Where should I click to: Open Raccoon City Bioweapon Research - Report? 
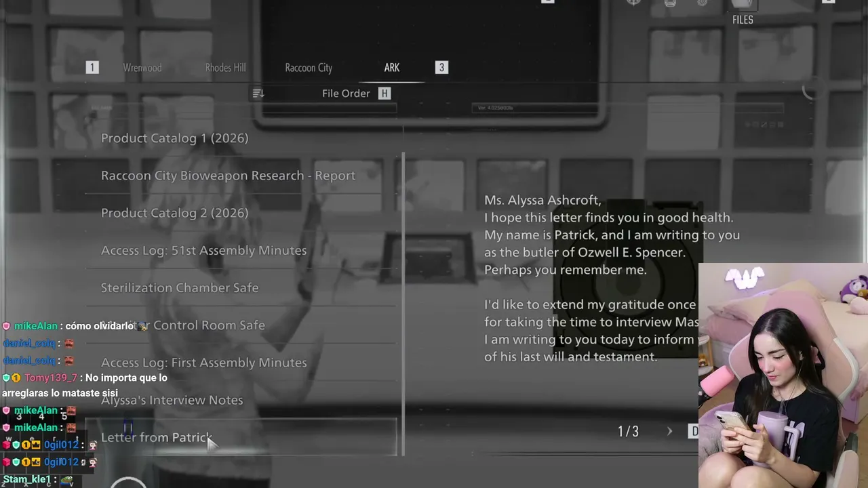pyautogui.click(x=241, y=176)
